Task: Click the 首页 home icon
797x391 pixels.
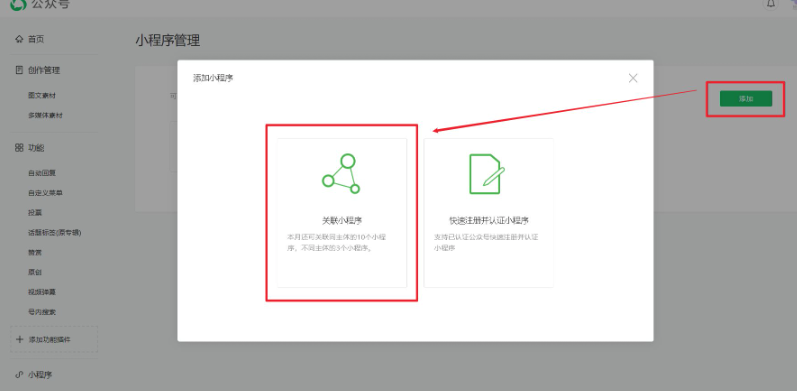Action: [19, 39]
